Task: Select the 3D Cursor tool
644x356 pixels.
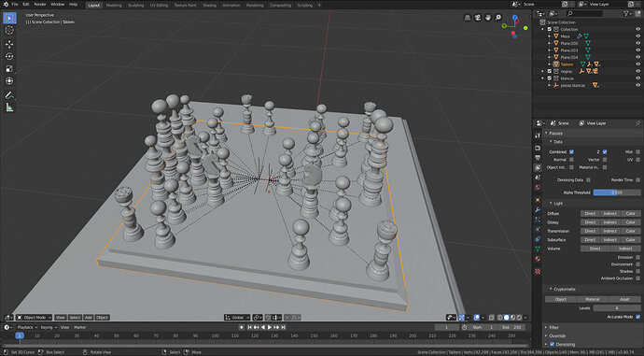Action: pos(9,31)
